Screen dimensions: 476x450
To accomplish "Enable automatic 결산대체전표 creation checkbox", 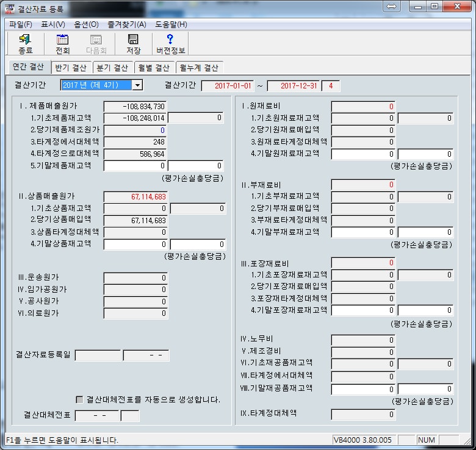I will coord(79,399).
